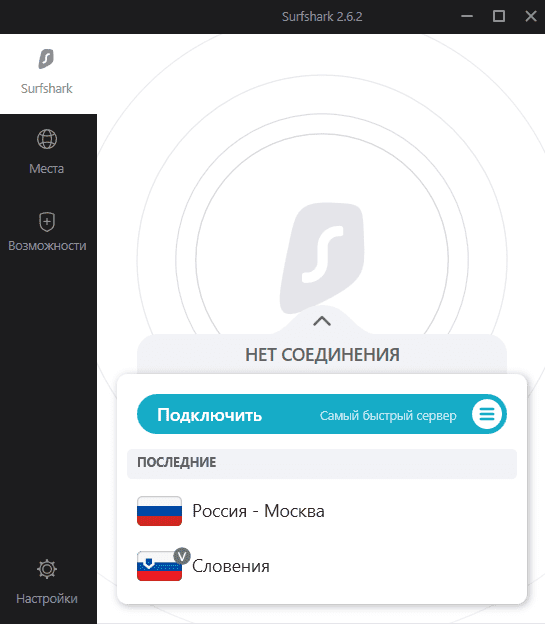The image size is (545, 624).
Task: Click the НЕТ СОЕДИНЕНИЯ status label
Action: (x=322, y=355)
